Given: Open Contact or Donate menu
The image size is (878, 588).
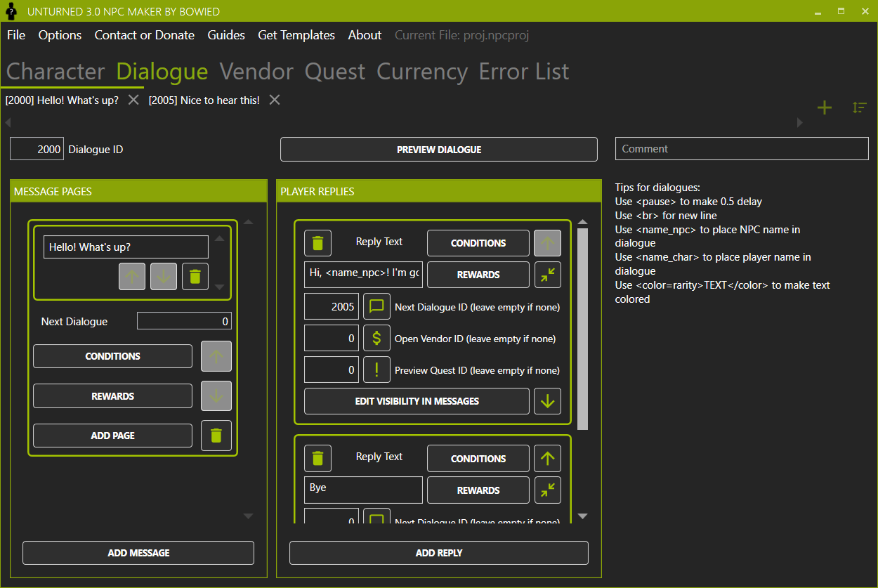Looking at the screenshot, I should [x=145, y=35].
